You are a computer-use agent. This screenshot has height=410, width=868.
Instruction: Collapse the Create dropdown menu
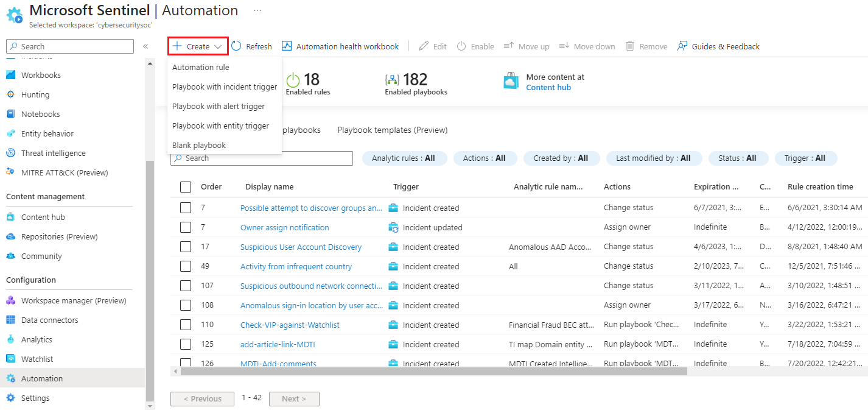tap(198, 46)
